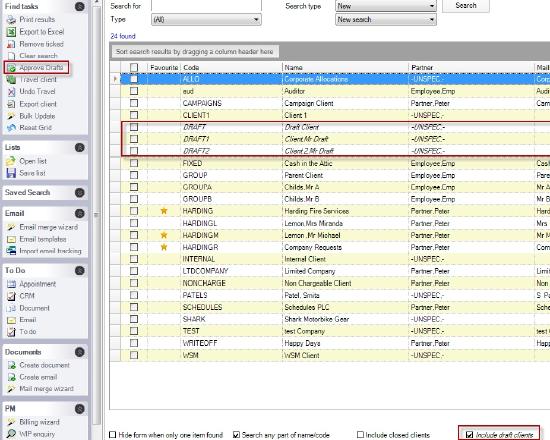
Task: Click the Export client icon
Action: point(11,104)
